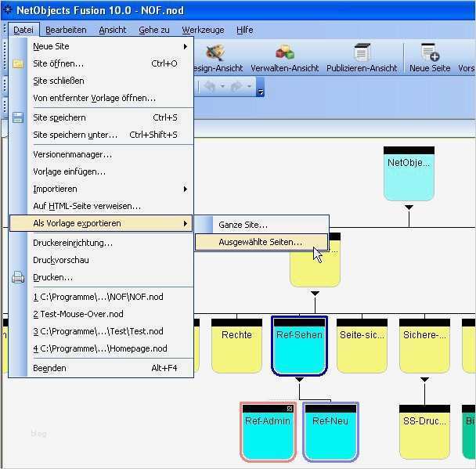Screen dimensions: 476x469
Task: Click the grayed undo arrow icon
Action: pos(209,87)
